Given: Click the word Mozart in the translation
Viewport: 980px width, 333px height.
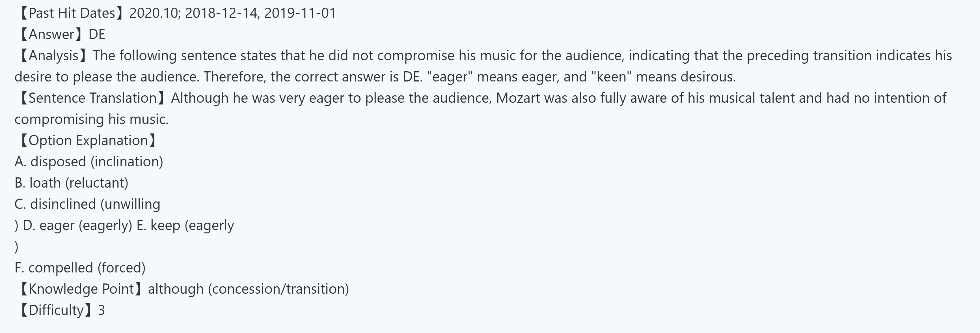Looking at the screenshot, I should [x=518, y=98].
